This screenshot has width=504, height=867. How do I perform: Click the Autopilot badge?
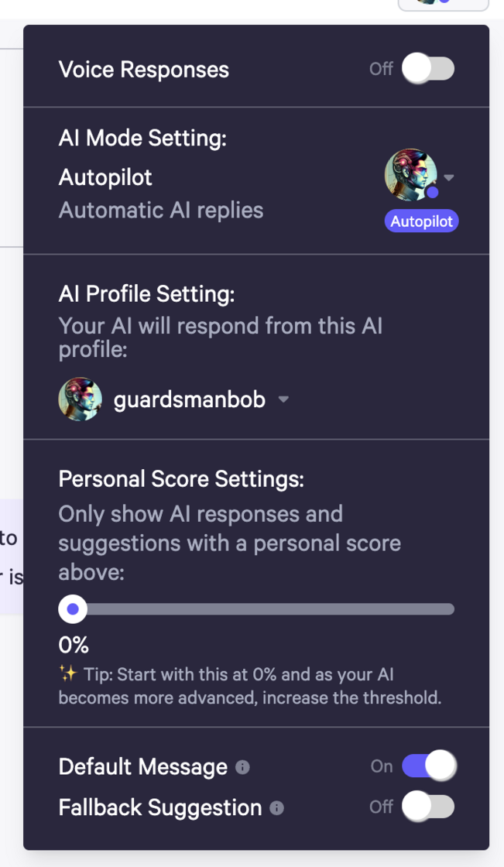(422, 221)
